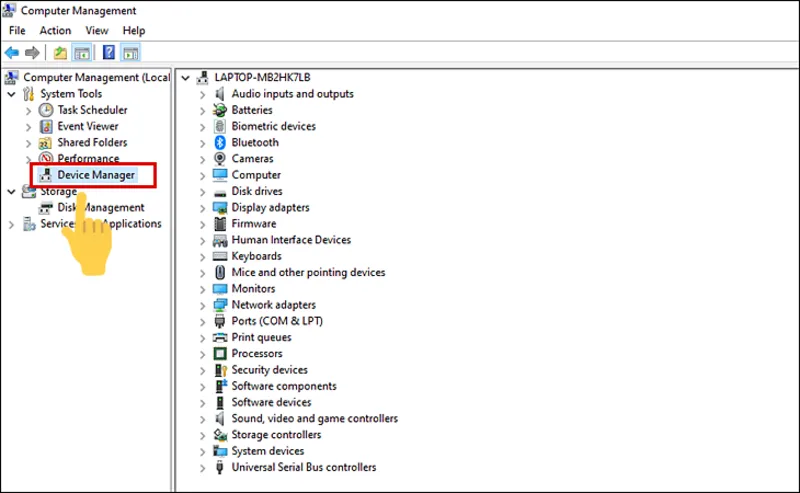Select Event Viewer in System Tools
Screen dimensions: 800x493
coord(88,127)
